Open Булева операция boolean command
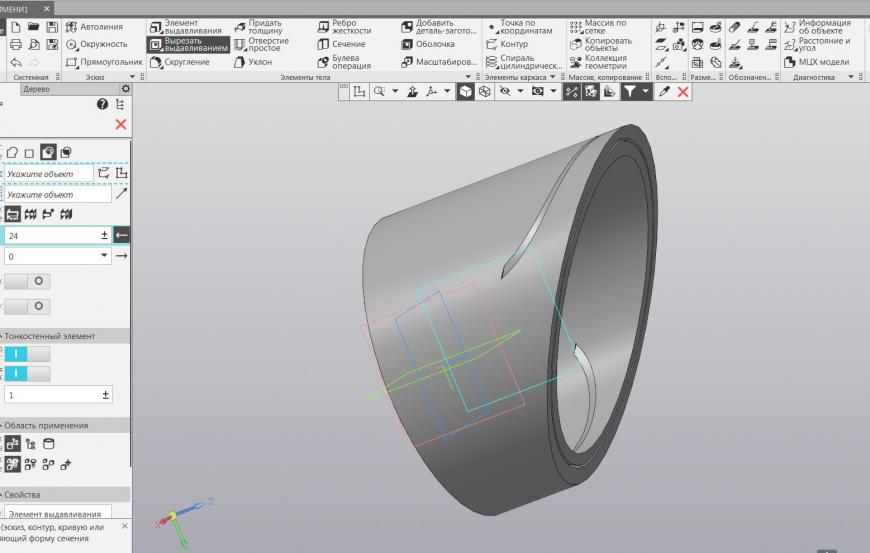 (344, 62)
